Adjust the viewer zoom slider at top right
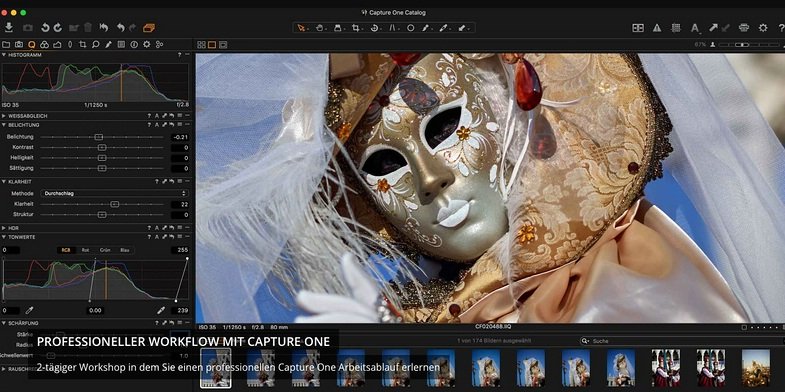785x392 pixels. pos(742,45)
